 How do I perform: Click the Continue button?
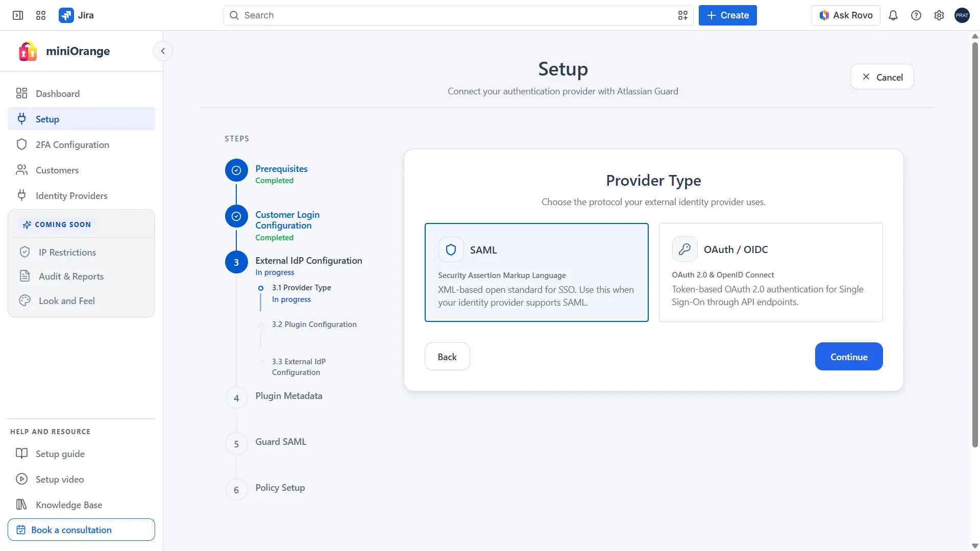coord(848,357)
